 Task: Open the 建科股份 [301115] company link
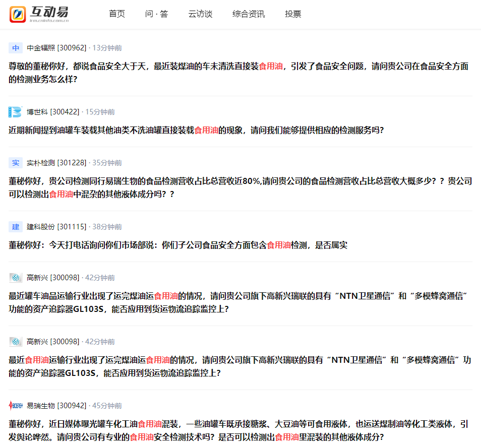[57, 227]
